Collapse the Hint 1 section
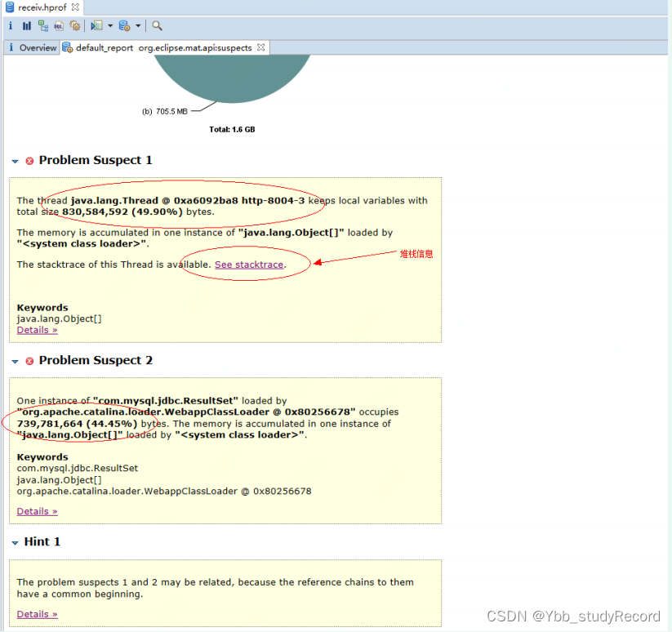 pyautogui.click(x=15, y=543)
